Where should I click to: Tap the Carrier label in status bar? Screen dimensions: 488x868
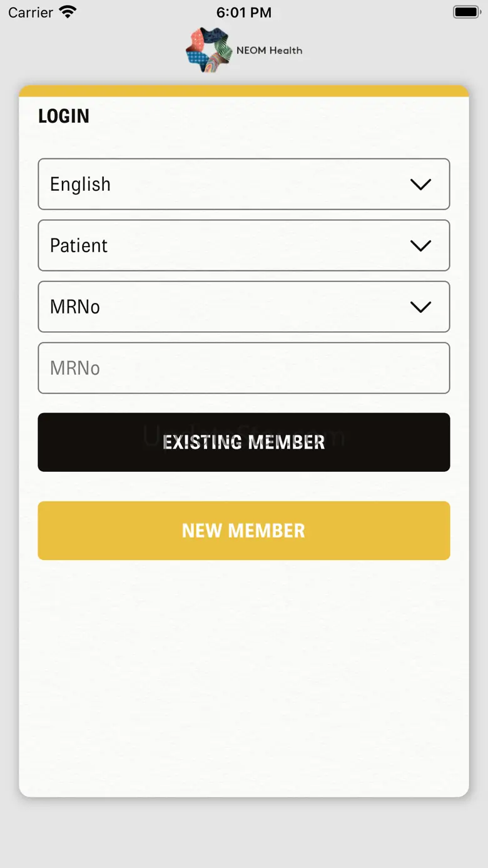[31, 13]
